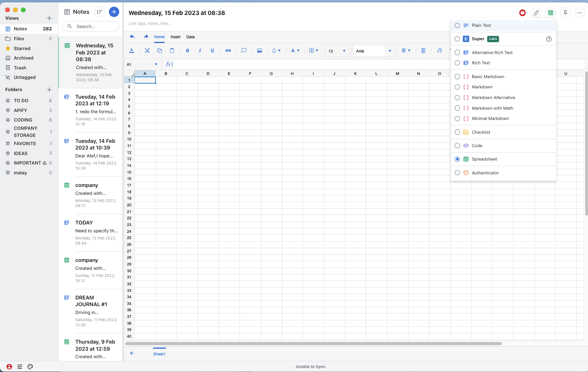The width and height of the screenshot is (588, 372).
Task: Create a new note with the plus button
Action: [114, 12]
